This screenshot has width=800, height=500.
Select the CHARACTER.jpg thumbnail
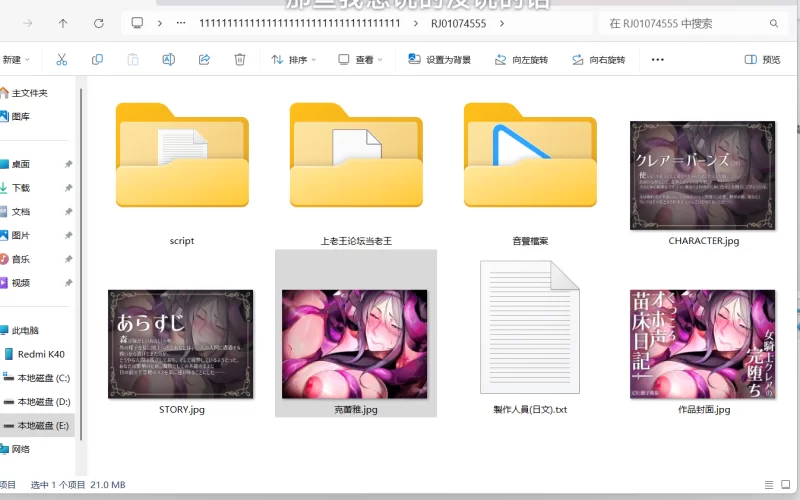(703, 176)
